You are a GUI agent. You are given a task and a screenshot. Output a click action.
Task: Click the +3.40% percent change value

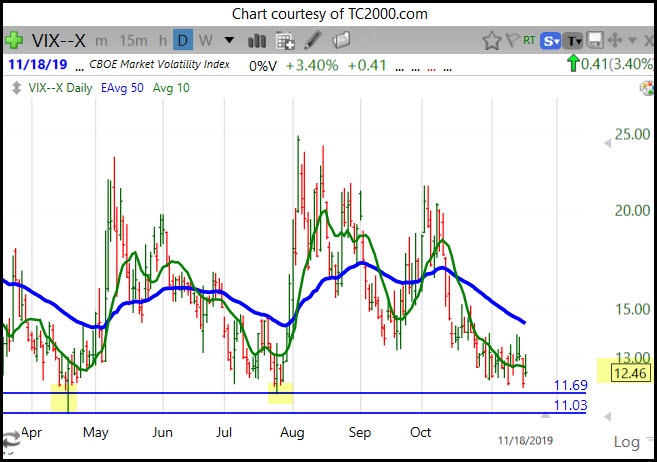[312, 65]
